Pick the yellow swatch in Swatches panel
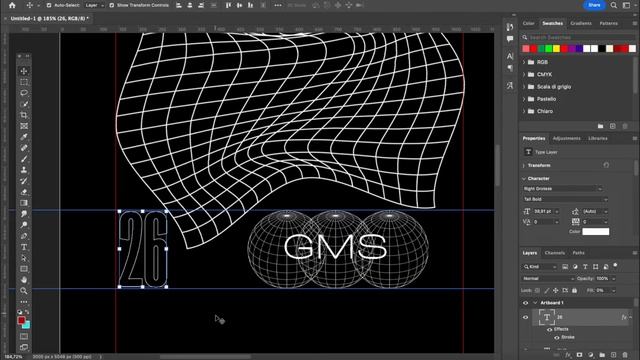Viewport: 640px width, 360px height. click(x=556, y=49)
